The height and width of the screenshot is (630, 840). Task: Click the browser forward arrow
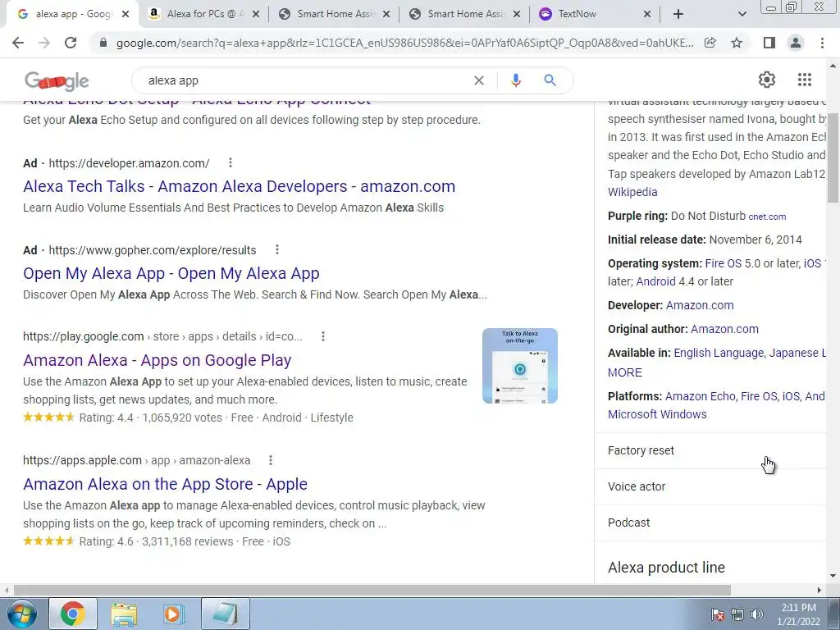(44, 43)
